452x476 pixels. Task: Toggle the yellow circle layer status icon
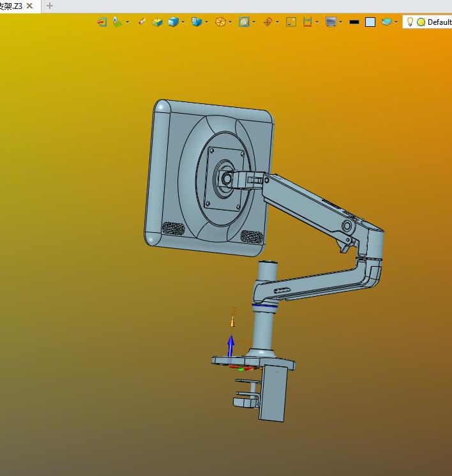(421, 22)
